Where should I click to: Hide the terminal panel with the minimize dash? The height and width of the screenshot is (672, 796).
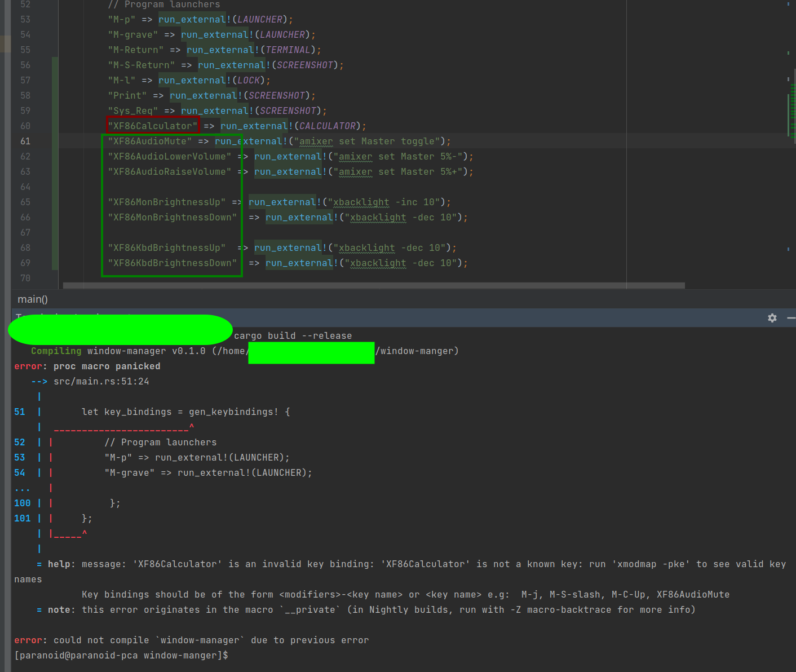[791, 318]
